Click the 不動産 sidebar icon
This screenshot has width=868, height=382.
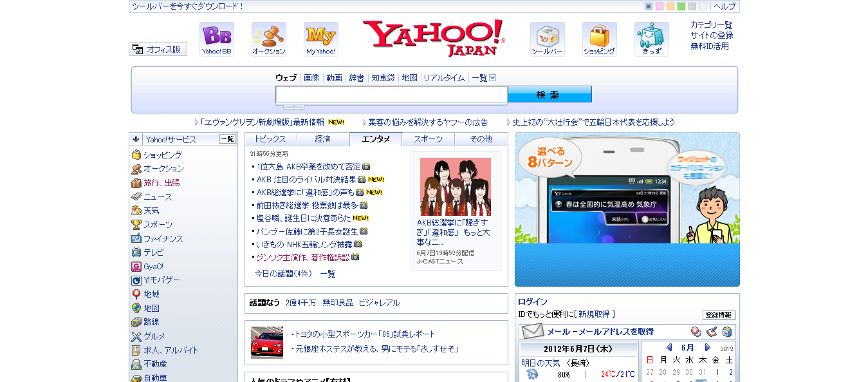pos(136,364)
